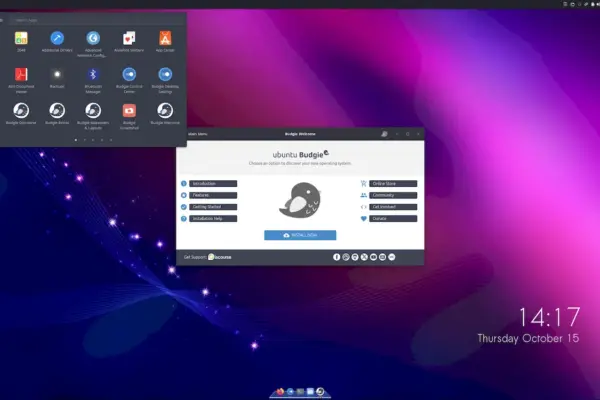Click Budgie Welcome icon in bottom dock
Image resolution: width=600 pixels, height=400 pixels.
(x=320, y=391)
